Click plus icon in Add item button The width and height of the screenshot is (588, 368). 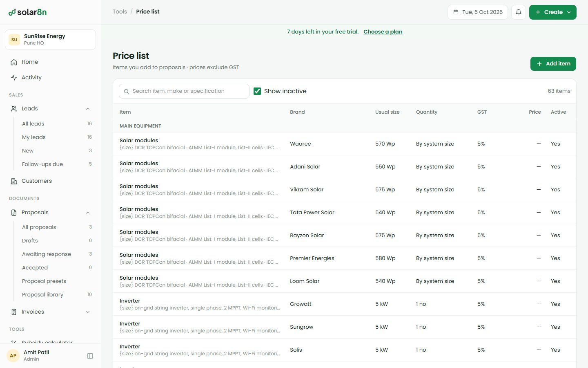(x=539, y=64)
